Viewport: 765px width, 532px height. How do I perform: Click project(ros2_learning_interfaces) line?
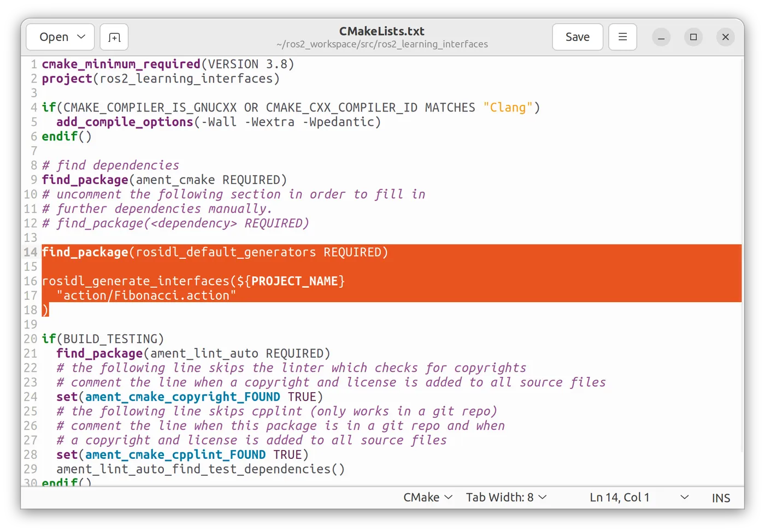(161, 79)
